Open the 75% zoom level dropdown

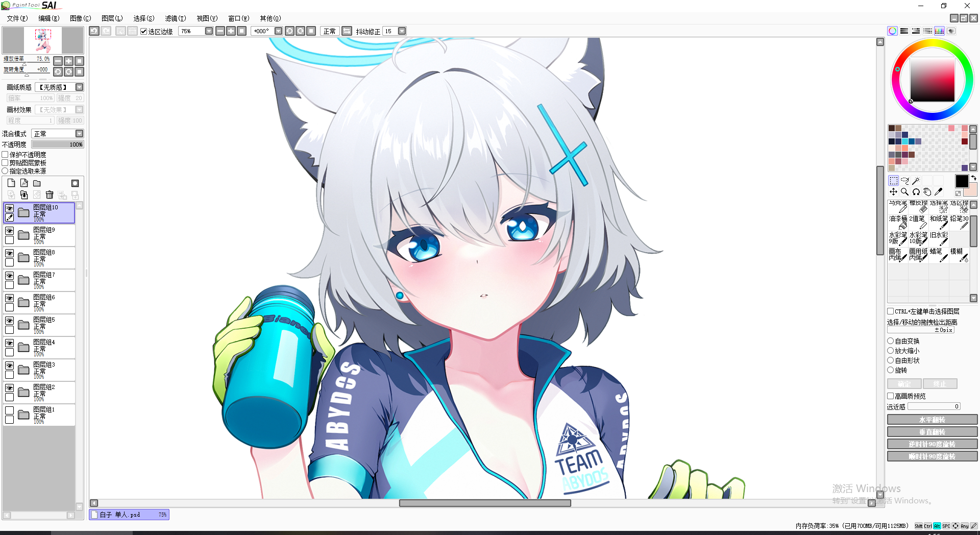click(x=209, y=31)
